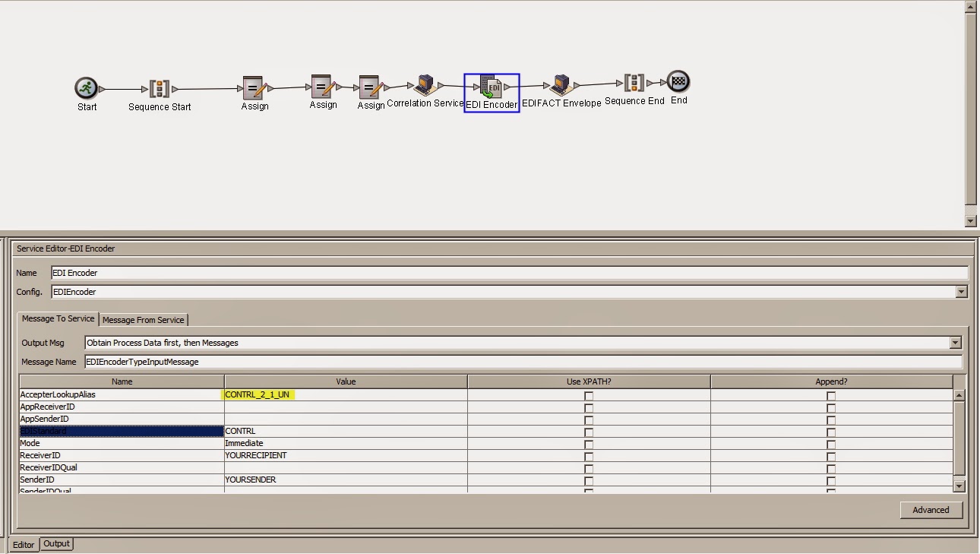Select the first Assign service icon

[x=254, y=84]
